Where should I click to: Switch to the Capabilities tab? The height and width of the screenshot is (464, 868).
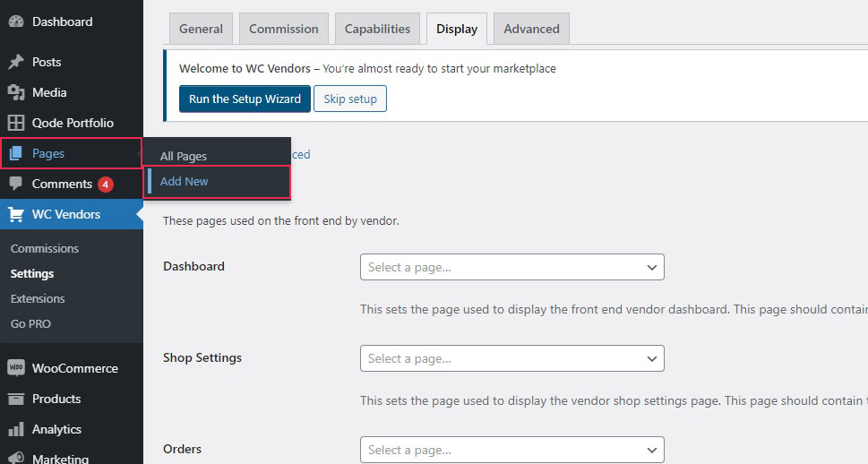point(377,29)
